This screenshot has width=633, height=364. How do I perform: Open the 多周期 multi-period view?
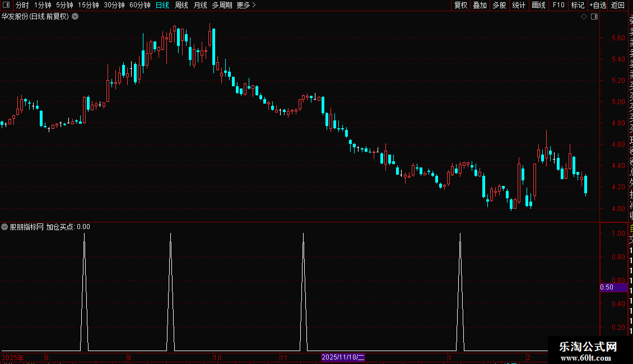222,5
